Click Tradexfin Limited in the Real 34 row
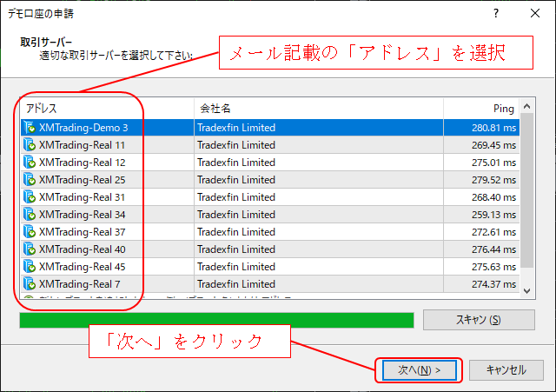 coord(236,215)
